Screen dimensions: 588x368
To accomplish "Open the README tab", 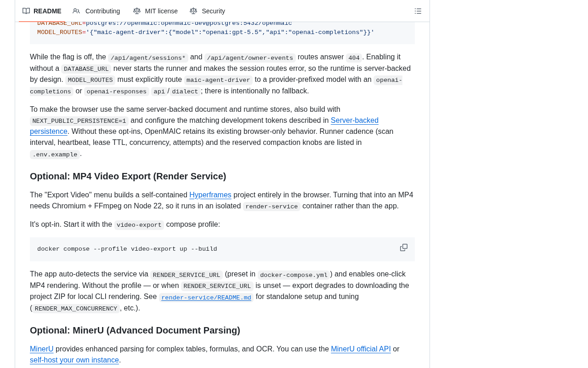I will (x=42, y=11).
